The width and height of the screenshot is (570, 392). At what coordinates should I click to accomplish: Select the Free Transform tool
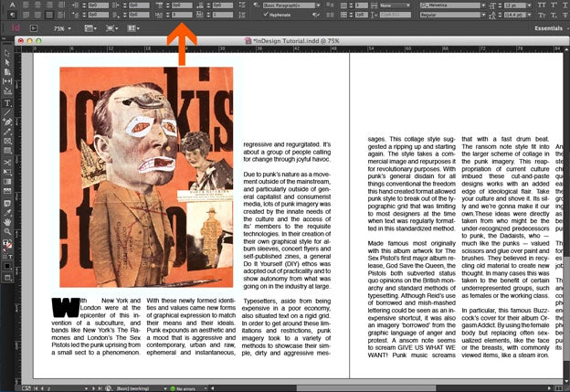coord(7,172)
